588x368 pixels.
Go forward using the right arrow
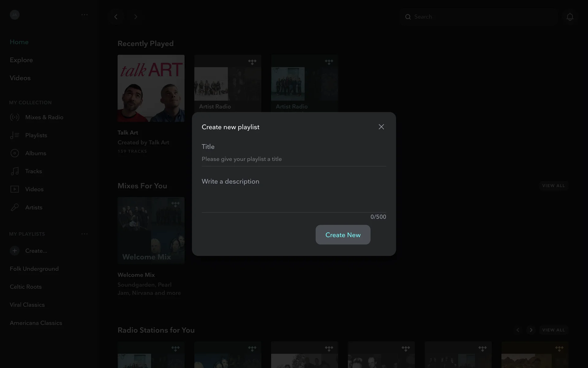point(135,17)
